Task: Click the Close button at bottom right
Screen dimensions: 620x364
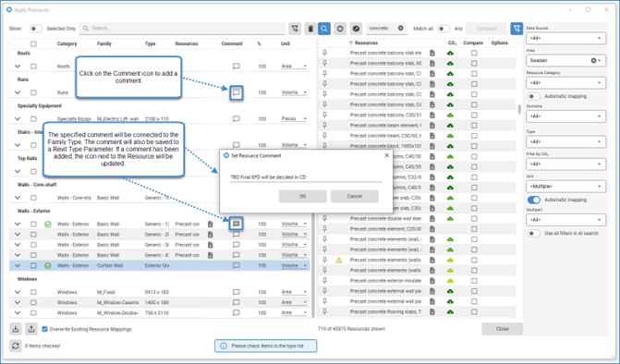Action: point(502,329)
